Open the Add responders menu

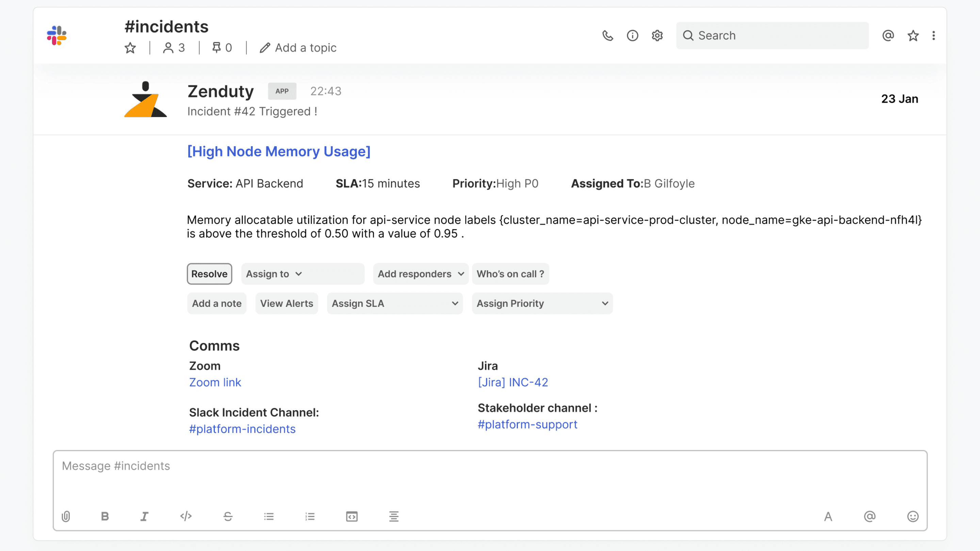tap(420, 274)
